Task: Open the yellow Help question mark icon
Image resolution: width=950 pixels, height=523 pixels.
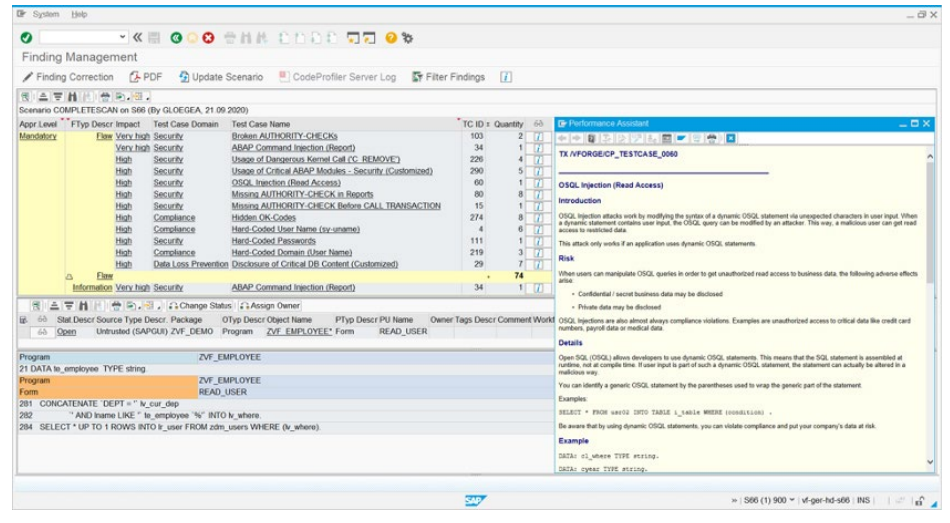Action: coord(391,37)
